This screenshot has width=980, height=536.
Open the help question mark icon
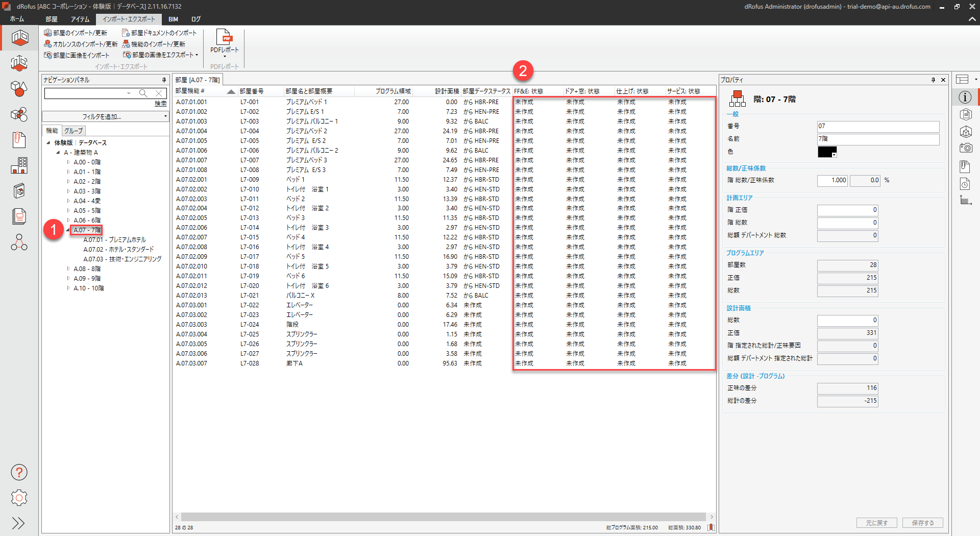19,472
